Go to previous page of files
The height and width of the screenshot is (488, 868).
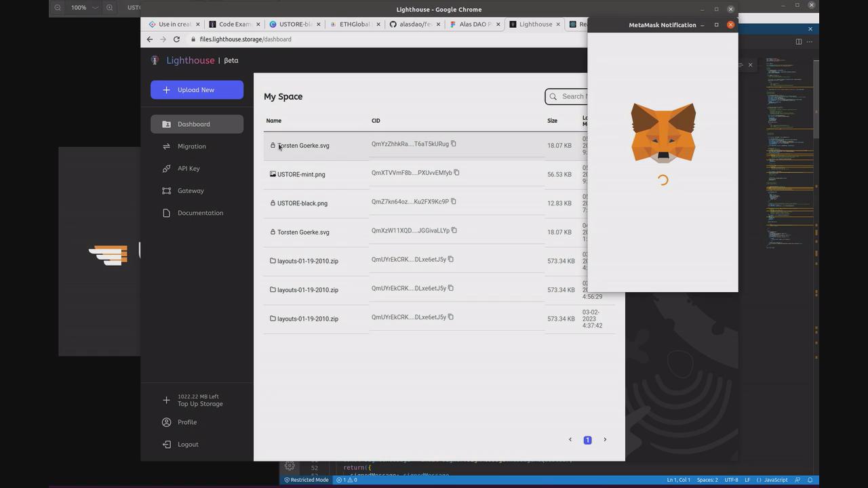pyautogui.click(x=570, y=440)
